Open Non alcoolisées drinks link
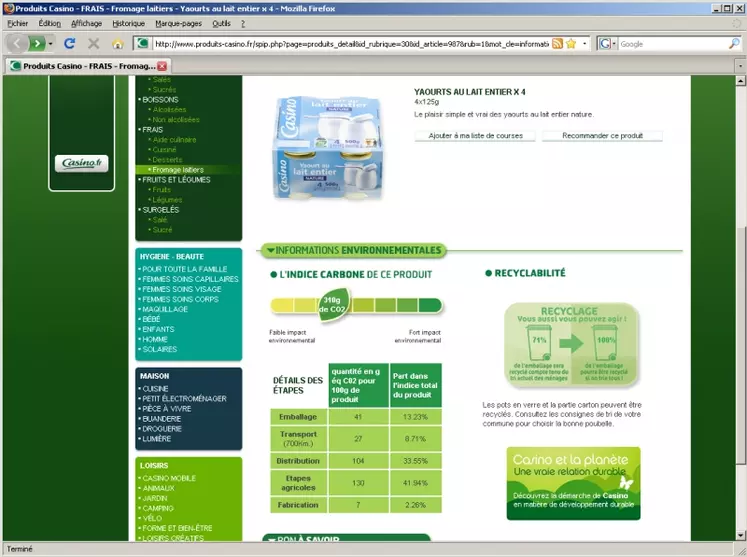 coord(176,120)
